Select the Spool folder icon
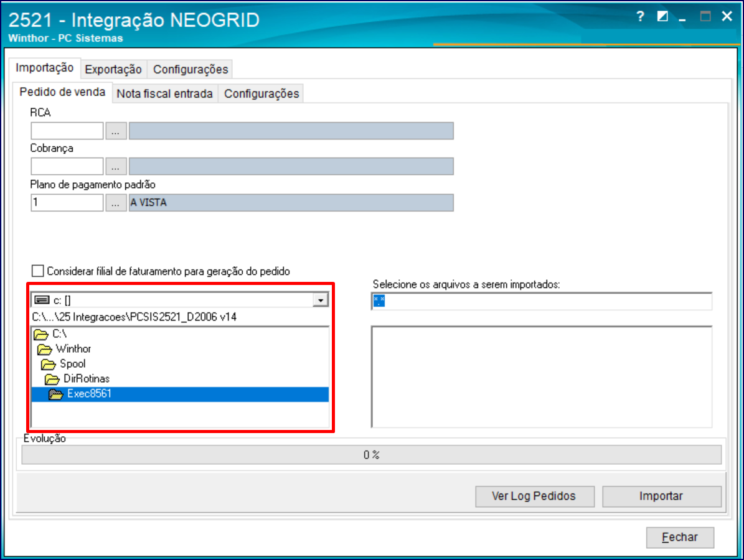This screenshot has height=560, width=744. [49, 364]
